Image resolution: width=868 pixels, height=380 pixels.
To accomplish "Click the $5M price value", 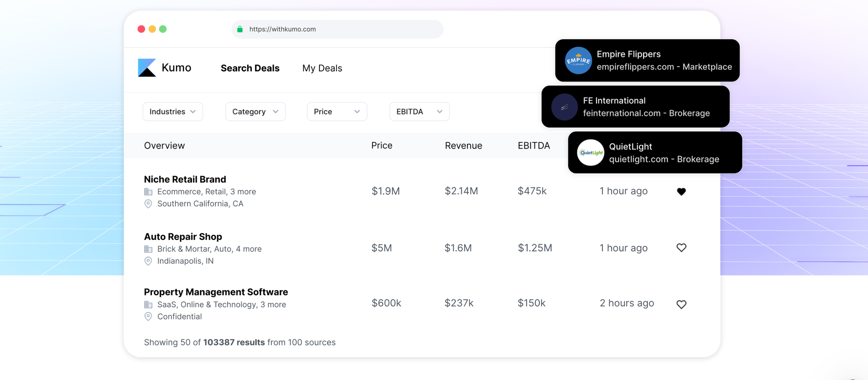I will 381,248.
